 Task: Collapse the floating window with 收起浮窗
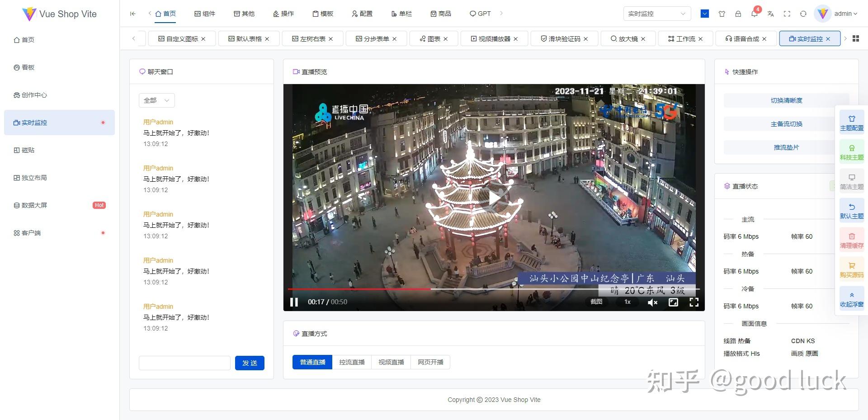point(851,299)
